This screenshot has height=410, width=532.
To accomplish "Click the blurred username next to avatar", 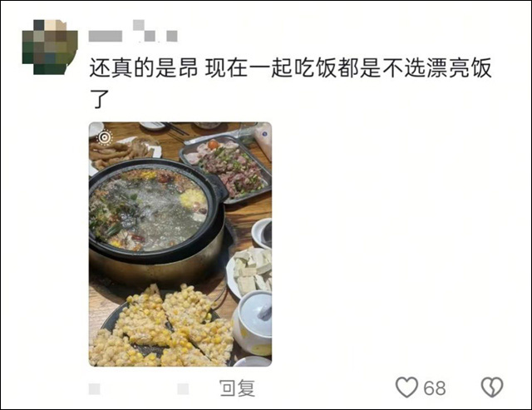I will coord(106,36).
